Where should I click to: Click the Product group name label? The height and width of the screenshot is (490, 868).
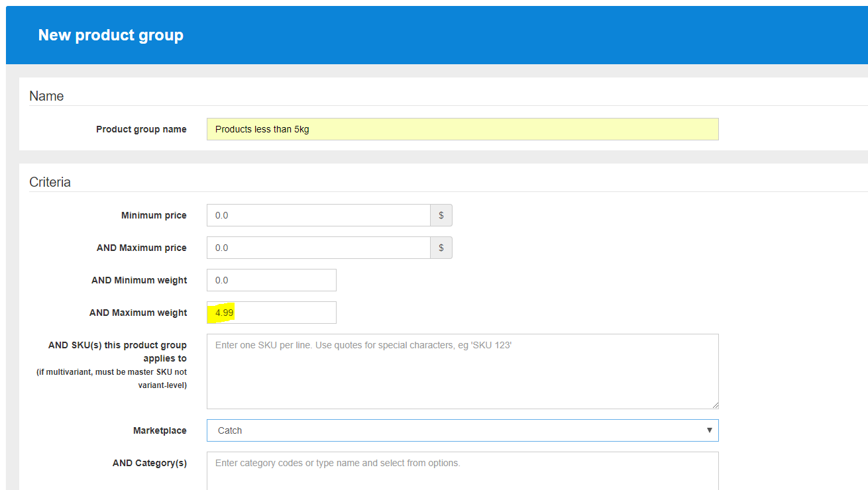pos(141,129)
